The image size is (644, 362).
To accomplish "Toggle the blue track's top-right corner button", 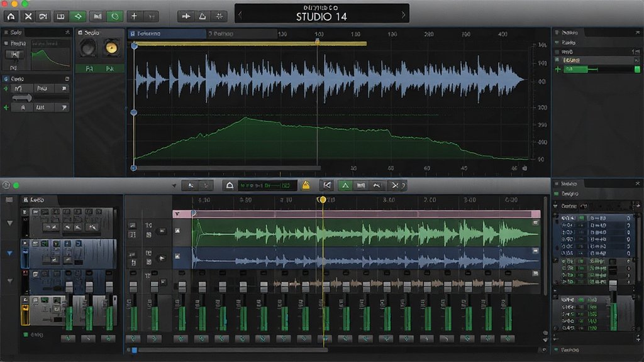I will [536, 250].
